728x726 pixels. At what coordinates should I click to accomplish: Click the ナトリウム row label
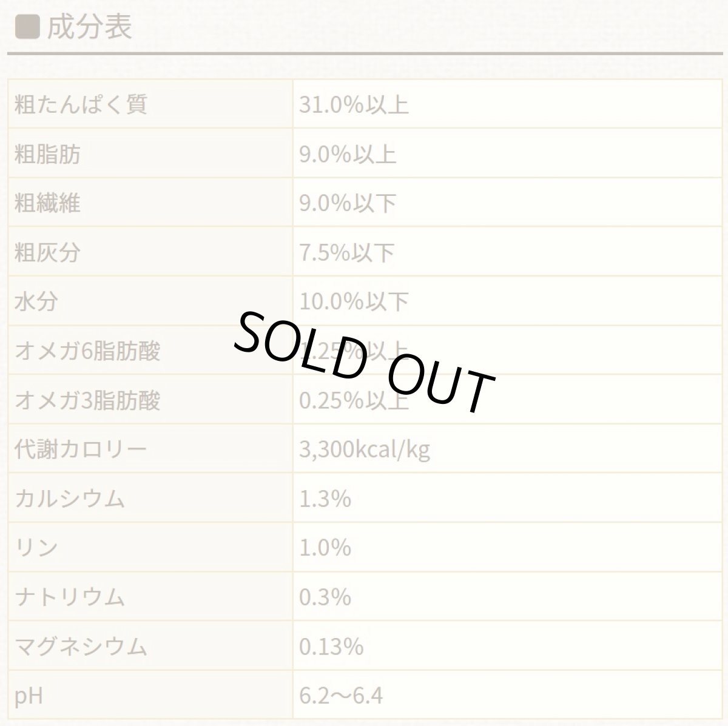(x=69, y=597)
